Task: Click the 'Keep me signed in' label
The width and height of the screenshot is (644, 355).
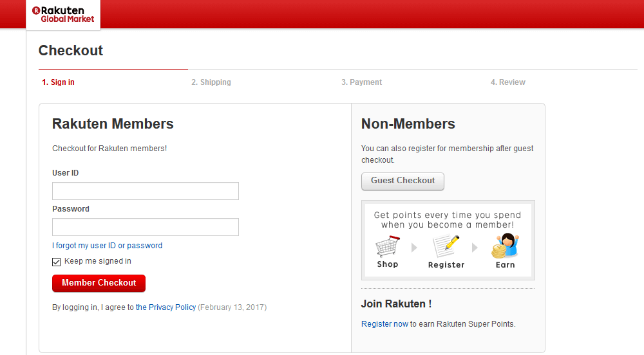Action: point(98,261)
